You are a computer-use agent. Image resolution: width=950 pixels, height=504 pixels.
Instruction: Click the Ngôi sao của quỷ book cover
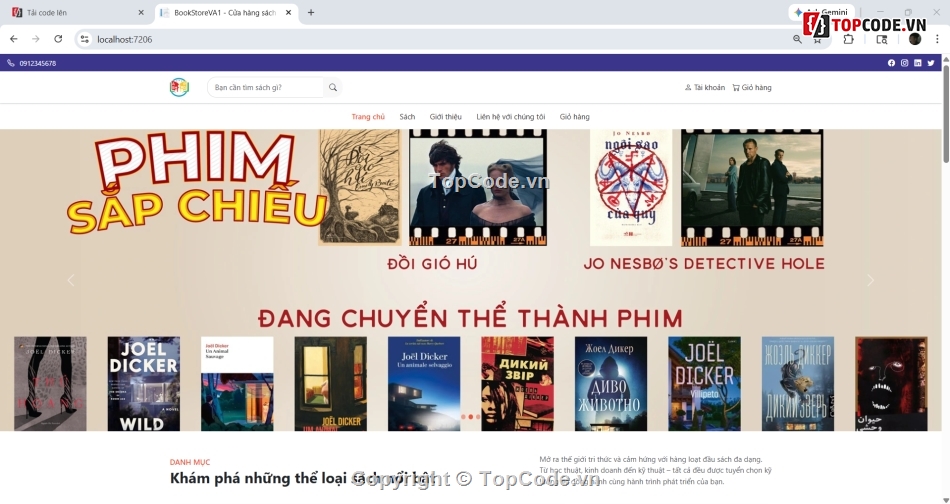click(631, 187)
